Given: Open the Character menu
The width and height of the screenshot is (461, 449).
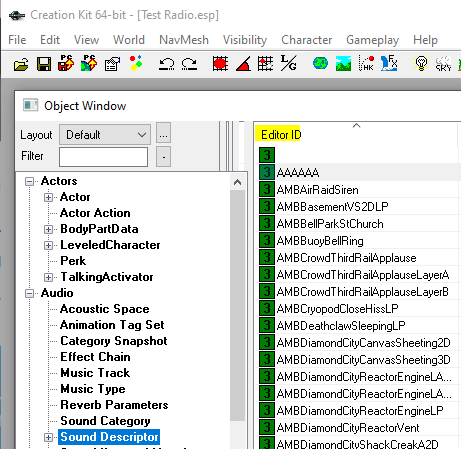Looking at the screenshot, I should [307, 40].
